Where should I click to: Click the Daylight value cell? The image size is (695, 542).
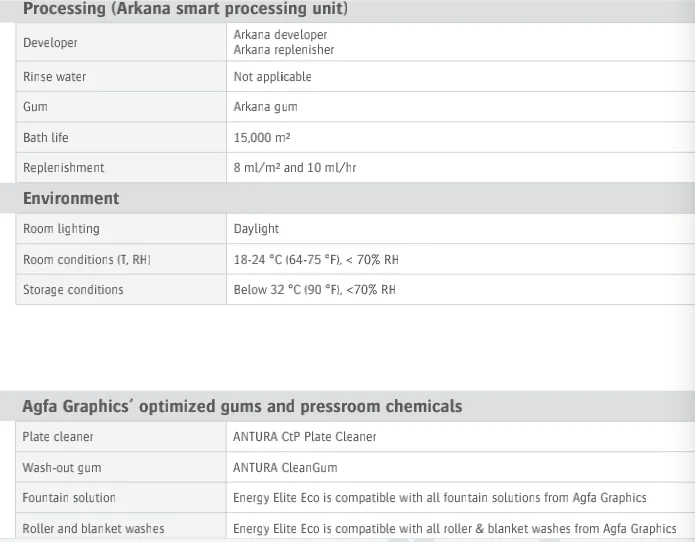click(x=256, y=229)
